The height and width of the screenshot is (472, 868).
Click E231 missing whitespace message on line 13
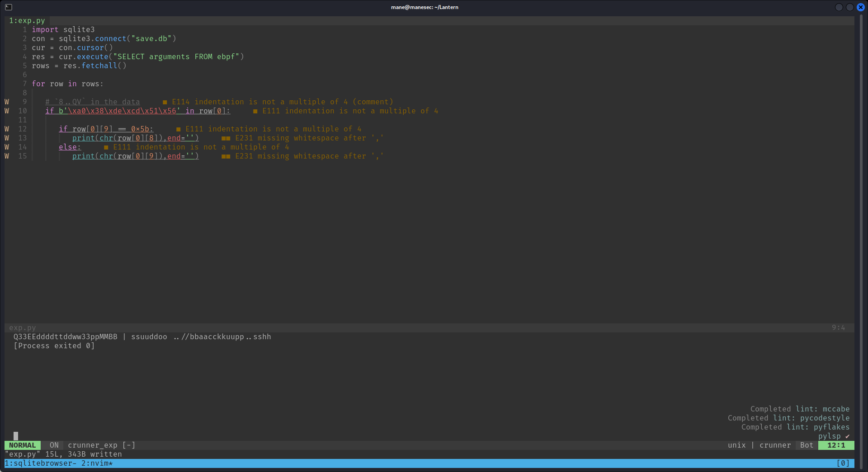pyautogui.click(x=310, y=138)
